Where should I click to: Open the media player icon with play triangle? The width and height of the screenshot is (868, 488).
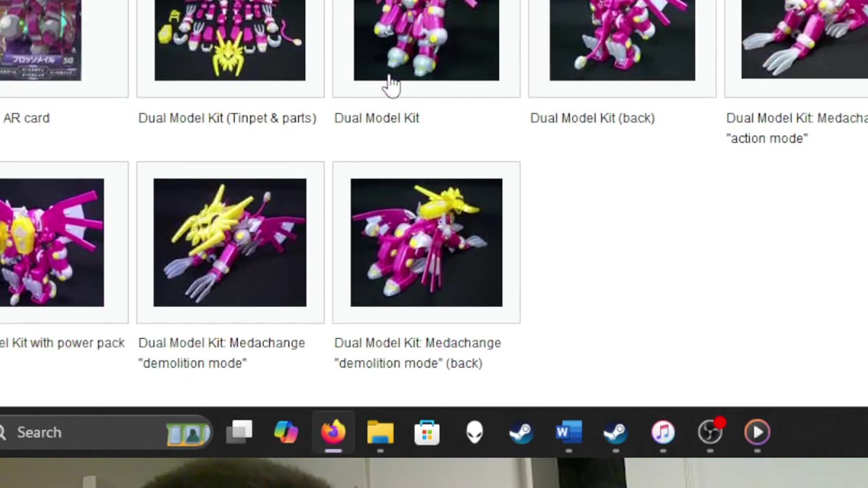[x=757, y=432]
